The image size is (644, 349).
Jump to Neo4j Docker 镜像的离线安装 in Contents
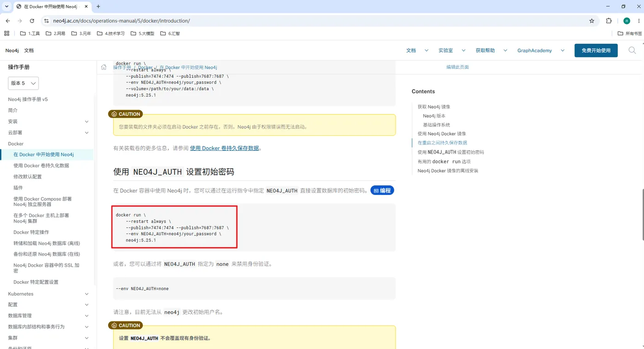pos(448,171)
